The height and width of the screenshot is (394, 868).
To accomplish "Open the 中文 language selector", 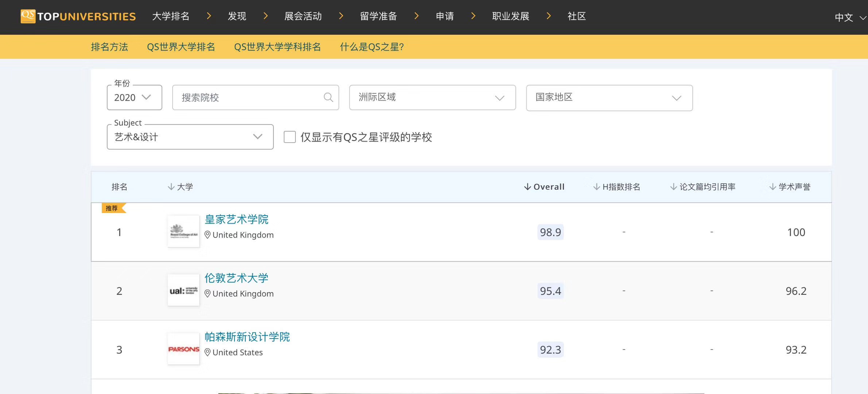I will point(850,17).
